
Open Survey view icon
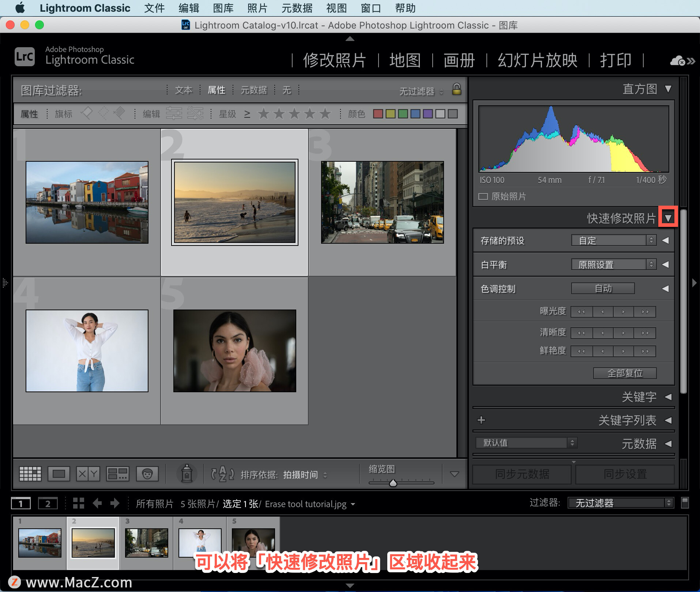click(118, 474)
